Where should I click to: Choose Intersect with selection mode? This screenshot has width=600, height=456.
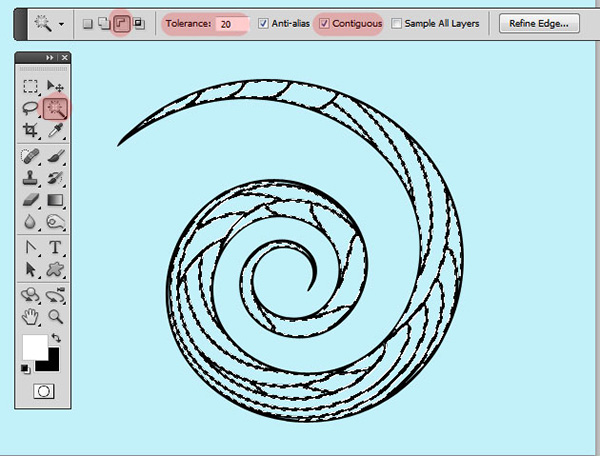pyautogui.click(x=139, y=24)
